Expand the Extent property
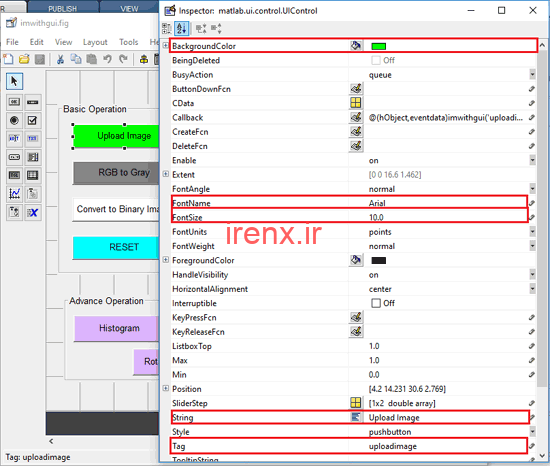The width and height of the screenshot is (550, 466). click(x=166, y=174)
